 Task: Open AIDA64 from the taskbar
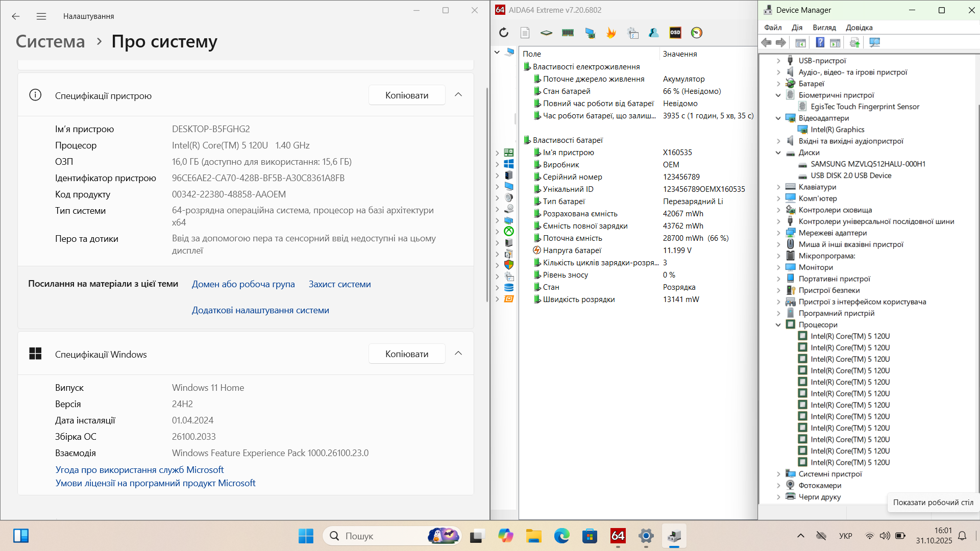tap(618, 536)
